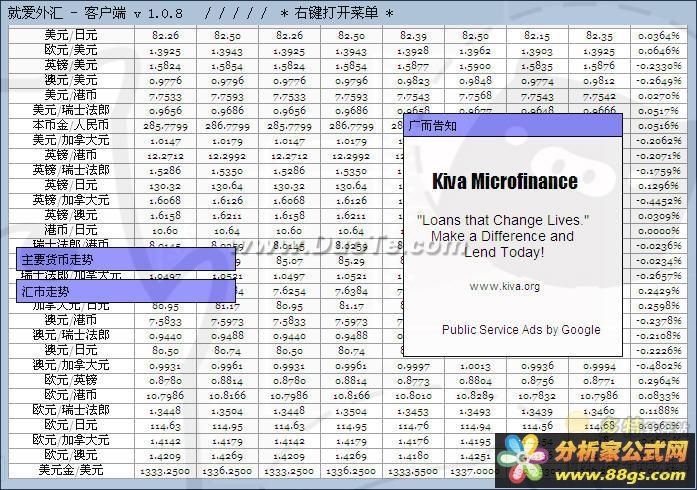This screenshot has height=490, width=697.
Task: Select the 美元/加拿大元 row label
Action: pyautogui.click(x=71, y=140)
